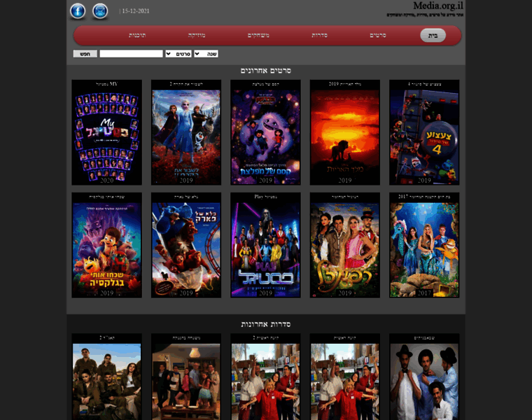Click the סרטים אחרונים heading
Screen dimensions: 532x420
[x=266, y=71]
